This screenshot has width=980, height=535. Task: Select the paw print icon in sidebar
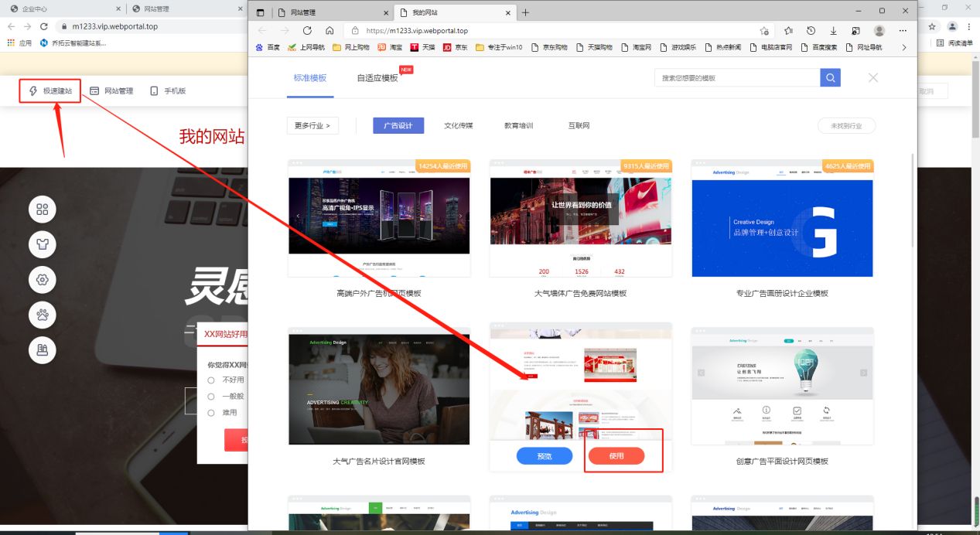tap(43, 315)
